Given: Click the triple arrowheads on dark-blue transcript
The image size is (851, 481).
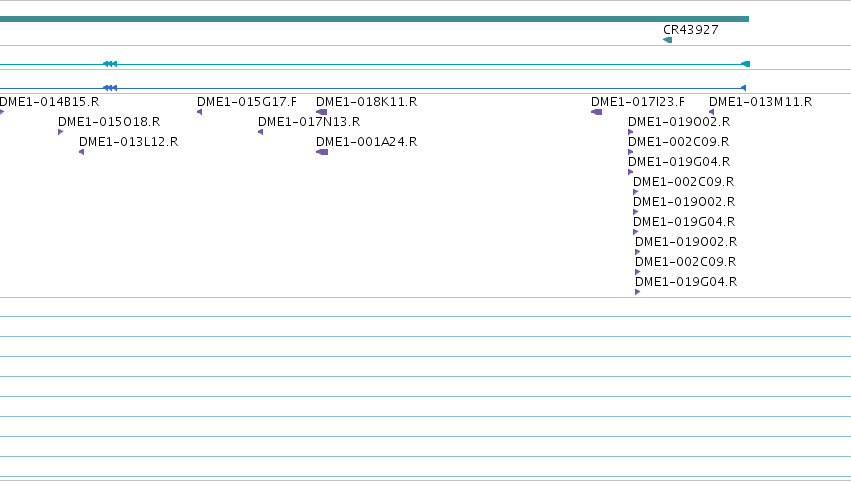Looking at the screenshot, I should [x=110, y=88].
